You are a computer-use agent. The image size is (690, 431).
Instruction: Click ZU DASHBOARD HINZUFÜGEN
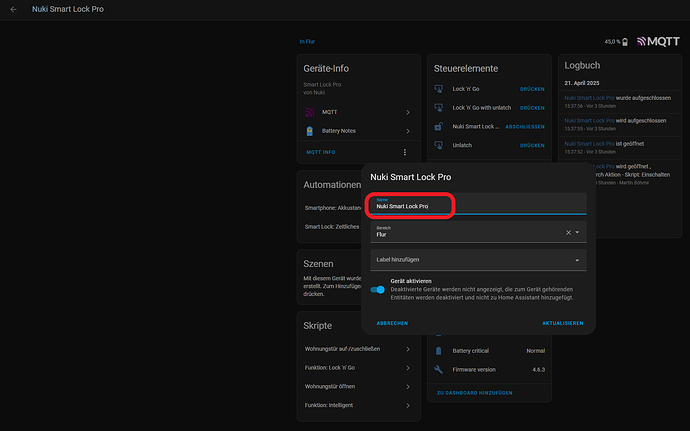tap(474, 393)
